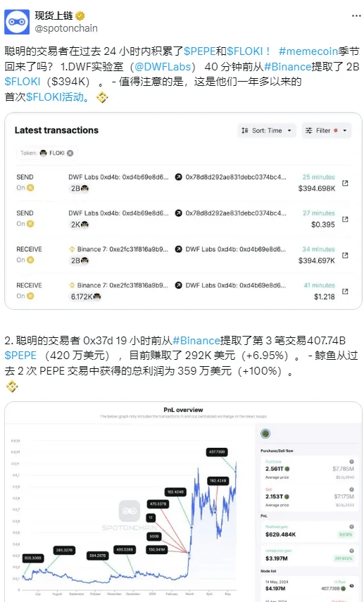This screenshot has width=364, height=602.
Task: Open the three-dot more options menu
Action: [356, 15]
